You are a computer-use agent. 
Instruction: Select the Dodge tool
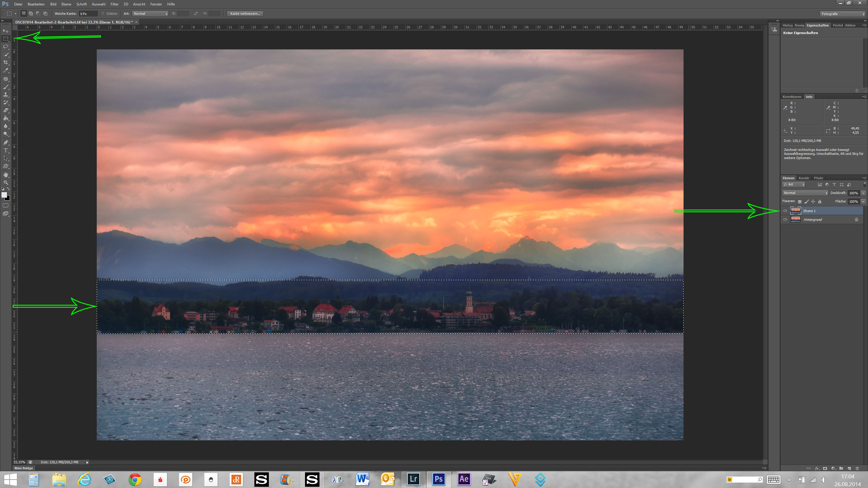coord(6,134)
